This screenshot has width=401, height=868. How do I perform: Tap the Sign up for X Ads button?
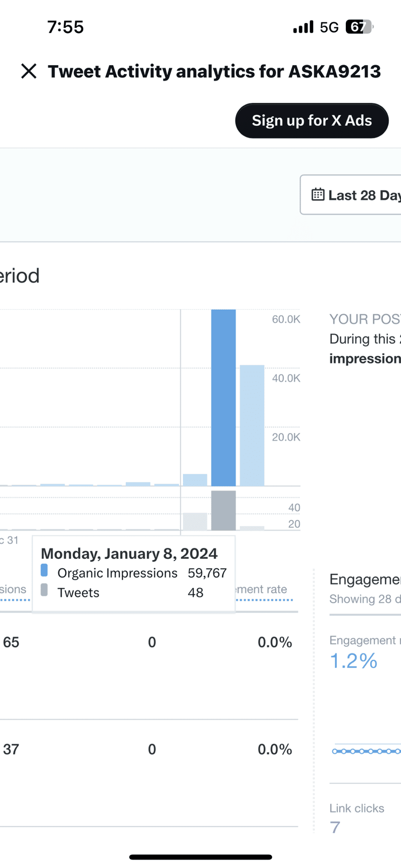(312, 121)
